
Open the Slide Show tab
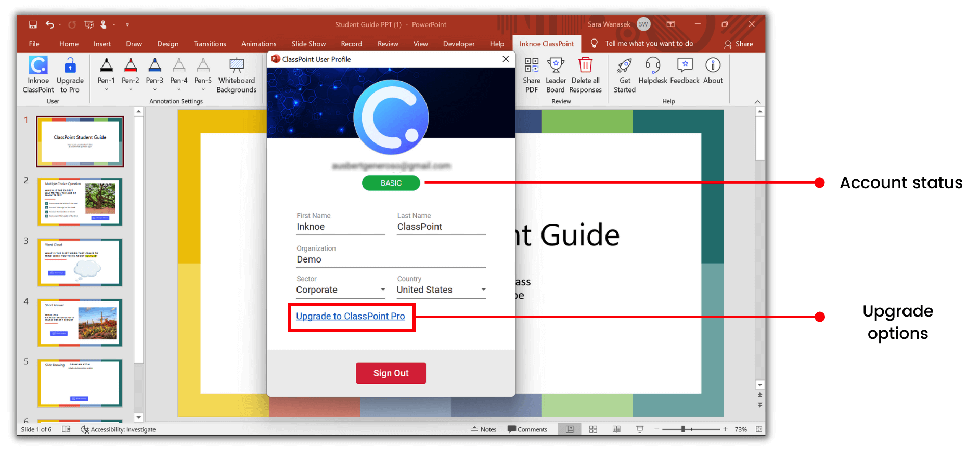(308, 44)
